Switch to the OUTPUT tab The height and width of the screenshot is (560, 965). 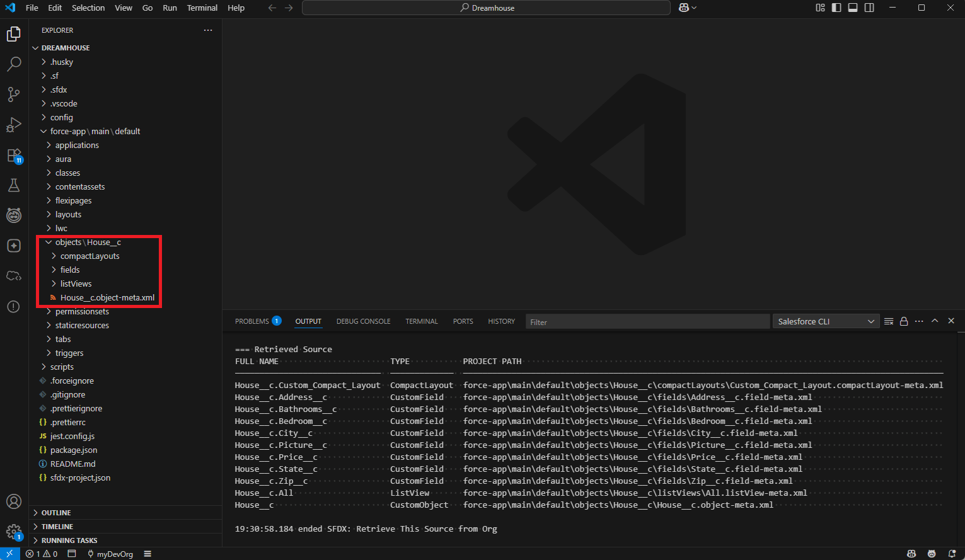point(308,321)
